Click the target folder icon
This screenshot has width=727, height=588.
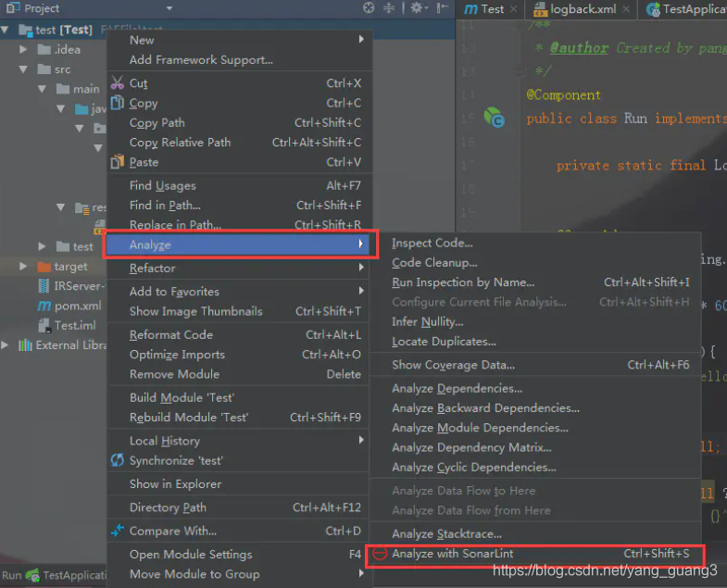(44, 267)
